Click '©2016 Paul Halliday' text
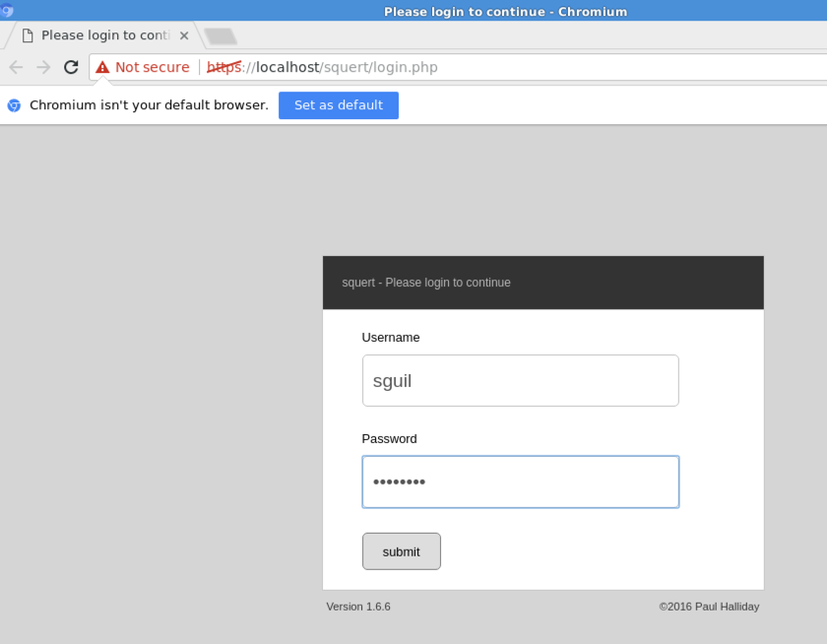This screenshot has width=827, height=644. tap(709, 607)
